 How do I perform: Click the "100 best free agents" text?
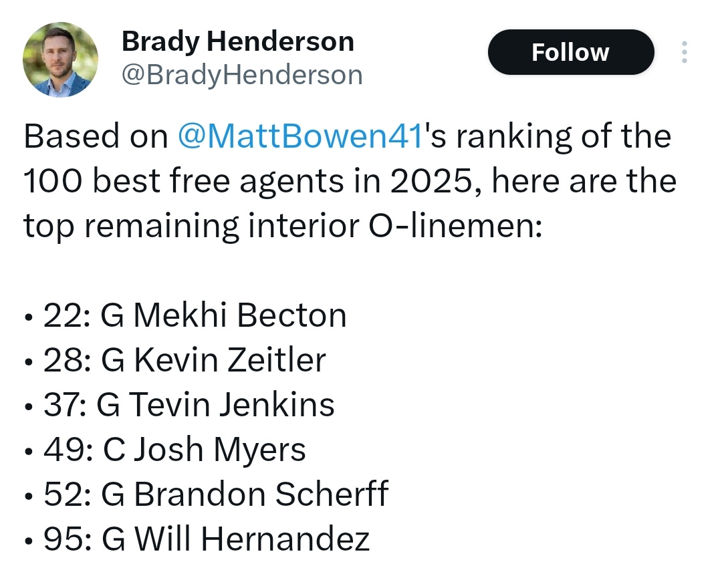pyautogui.click(x=185, y=181)
